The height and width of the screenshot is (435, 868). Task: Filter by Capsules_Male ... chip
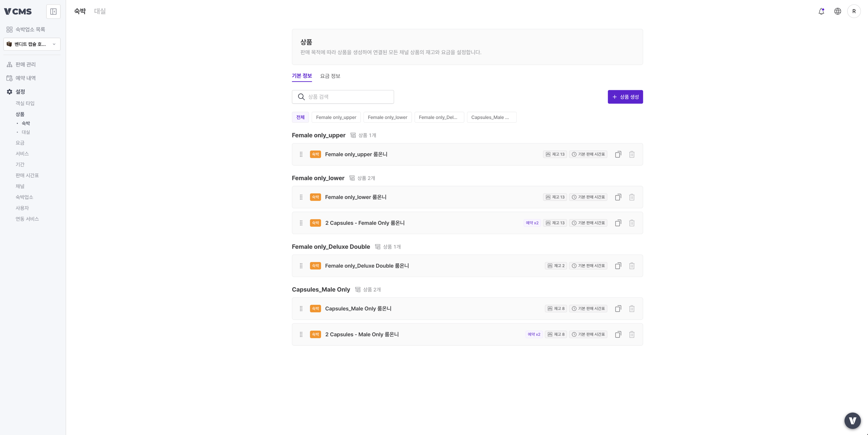(x=491, y=117)
